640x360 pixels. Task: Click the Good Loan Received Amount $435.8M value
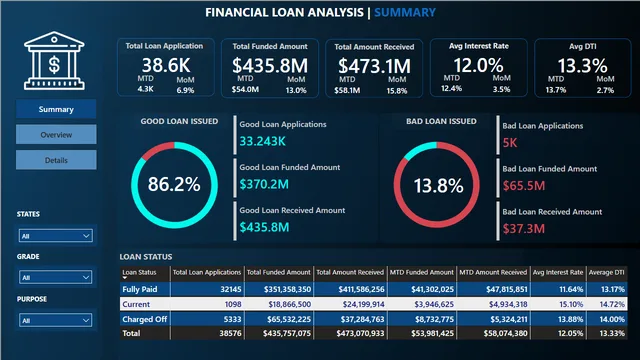(x=264, y=227)
